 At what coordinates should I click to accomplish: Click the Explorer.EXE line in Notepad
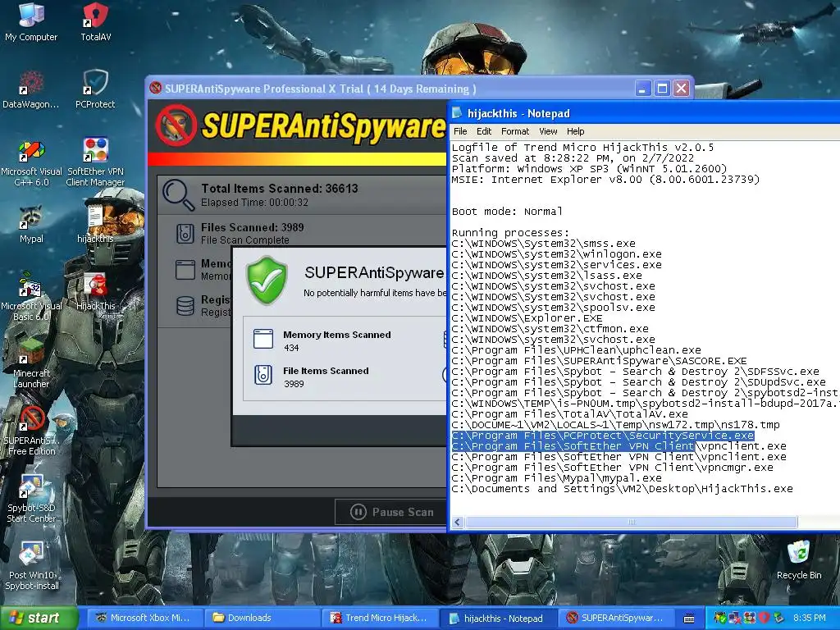(527, 318)
